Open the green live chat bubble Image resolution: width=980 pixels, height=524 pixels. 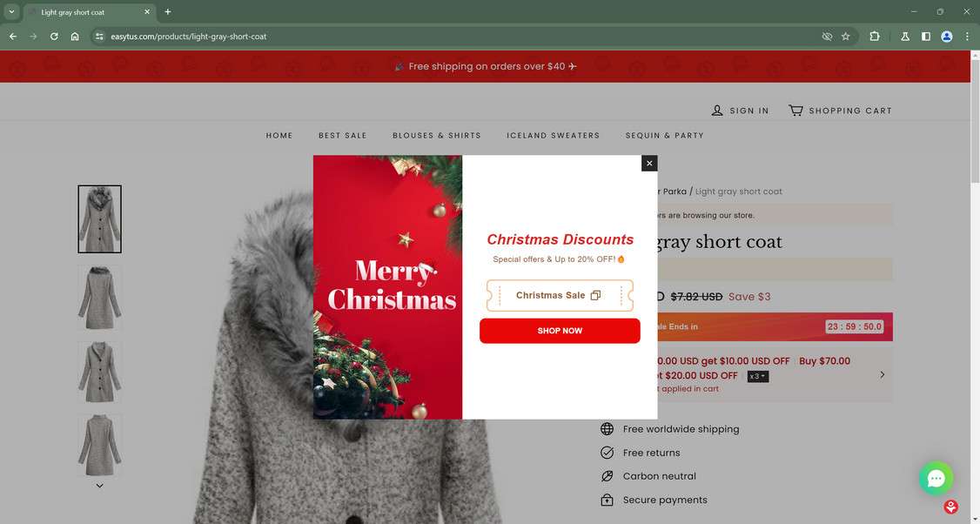tap(936, 479)
